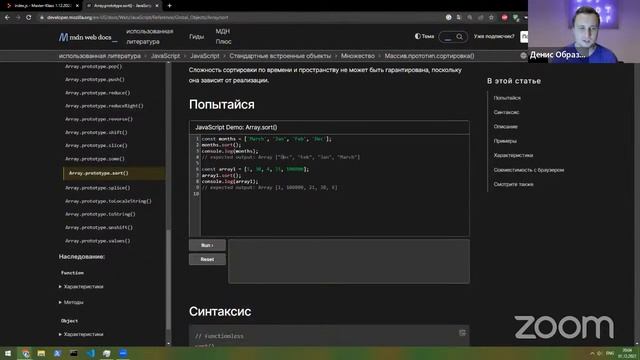The width and height of the screenshot is (640, 360).
Task: Copy the syntax code block via icon
Action: point(462,333)
